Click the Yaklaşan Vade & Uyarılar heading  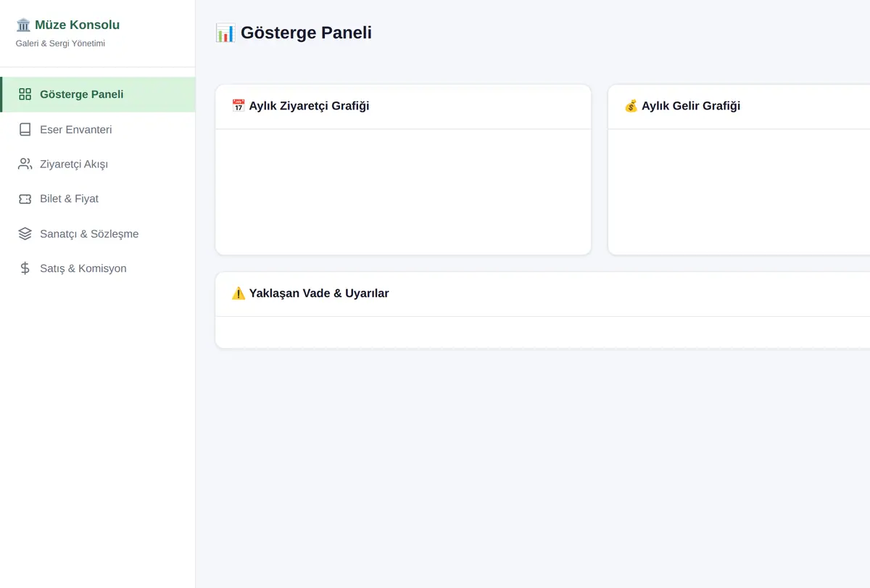click(319, 294)
